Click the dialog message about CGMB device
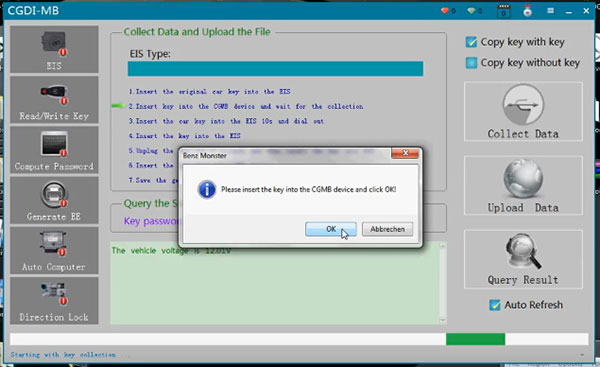Image resolution: width=600 pixels, height=367 pixels. 308,189
